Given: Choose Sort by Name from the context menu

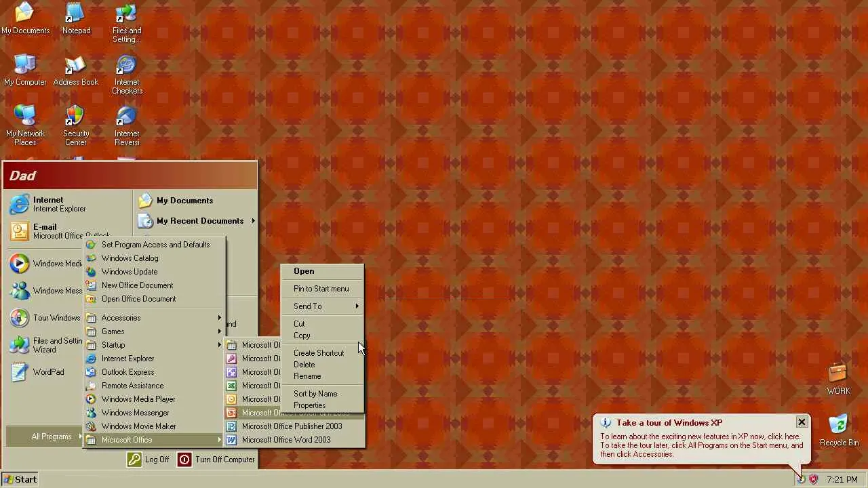Looking at the screenshot, I should coord(323,394).
